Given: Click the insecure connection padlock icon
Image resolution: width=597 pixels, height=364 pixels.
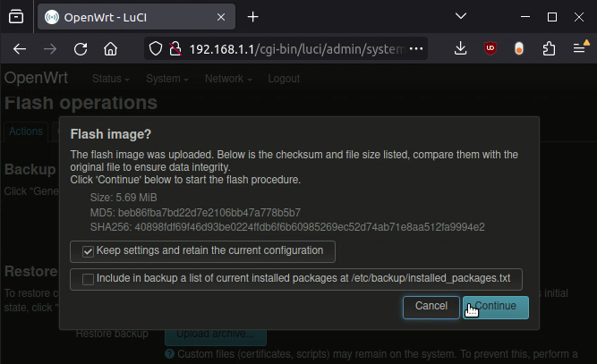Looking at the screenshot, I should click(x=175, y=48).
